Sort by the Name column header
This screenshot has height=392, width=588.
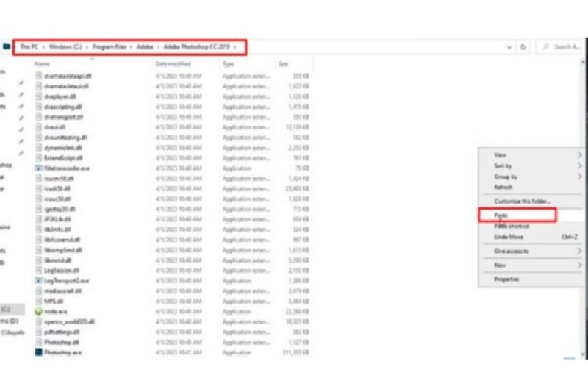tap(42, 64)
